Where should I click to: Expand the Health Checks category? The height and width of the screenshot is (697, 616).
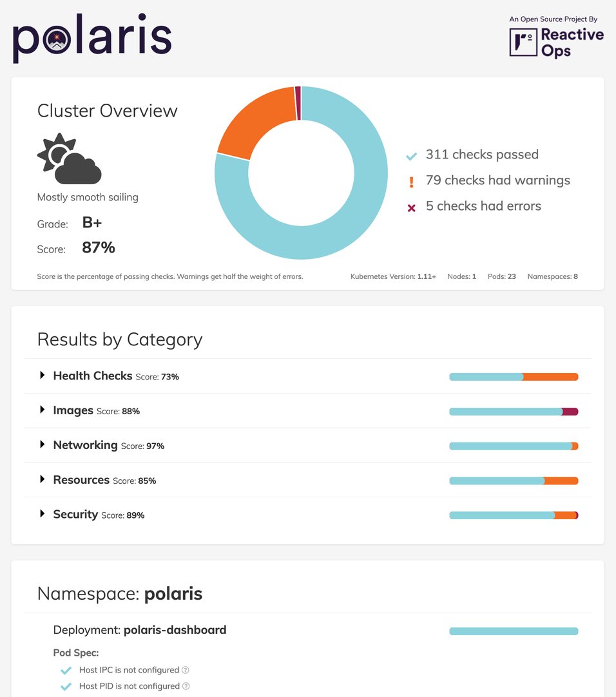(42, 374)
